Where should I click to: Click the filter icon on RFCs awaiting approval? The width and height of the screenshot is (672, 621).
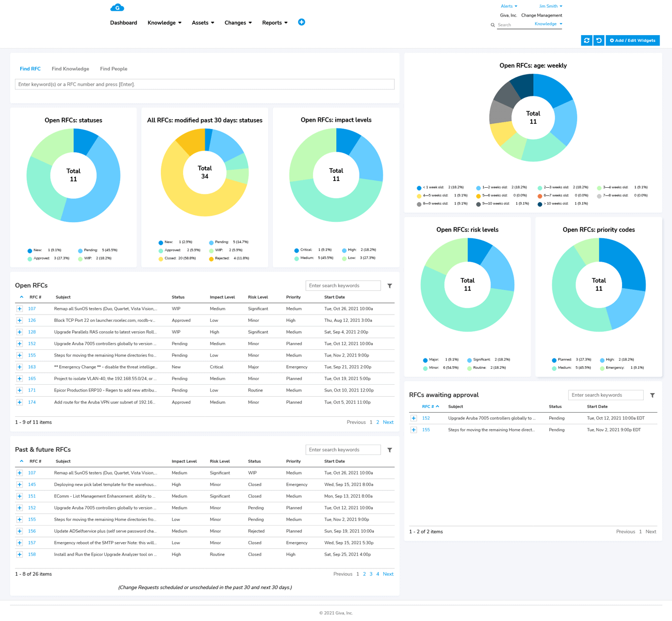coord(652,395)
